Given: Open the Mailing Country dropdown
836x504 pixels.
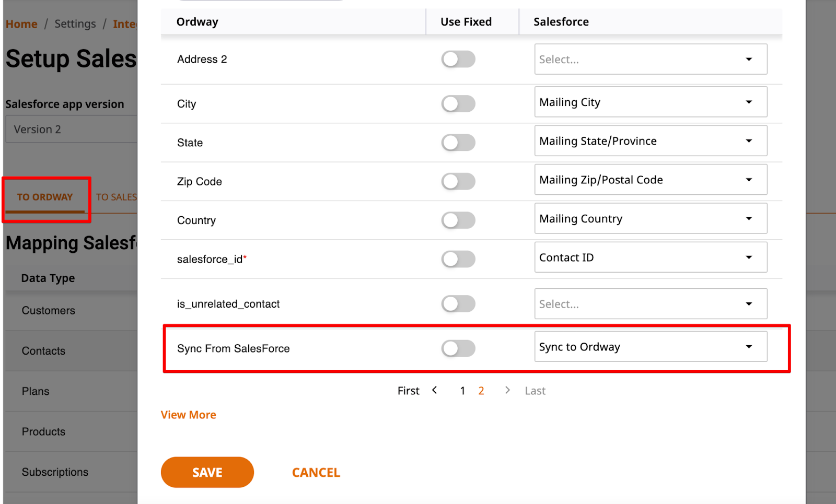Looking at the screenshot, I should 651,218.
